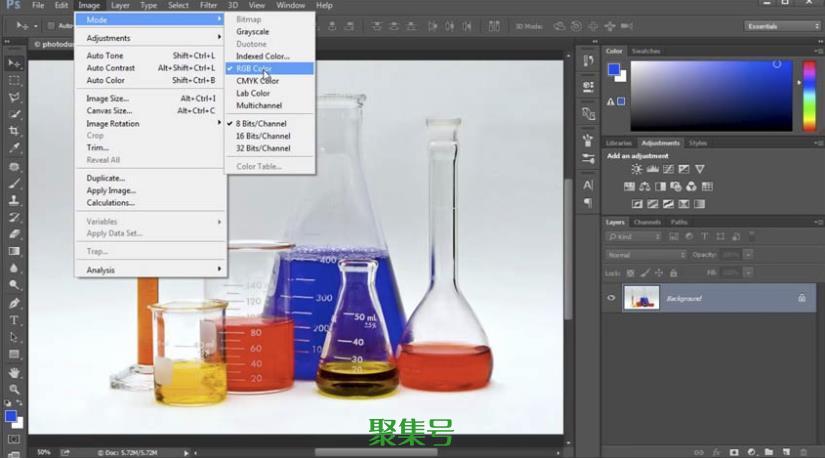This screenshot has height=458, width=825.
Task: Click the Background layer thumbnail
Action: pos(640,298)
